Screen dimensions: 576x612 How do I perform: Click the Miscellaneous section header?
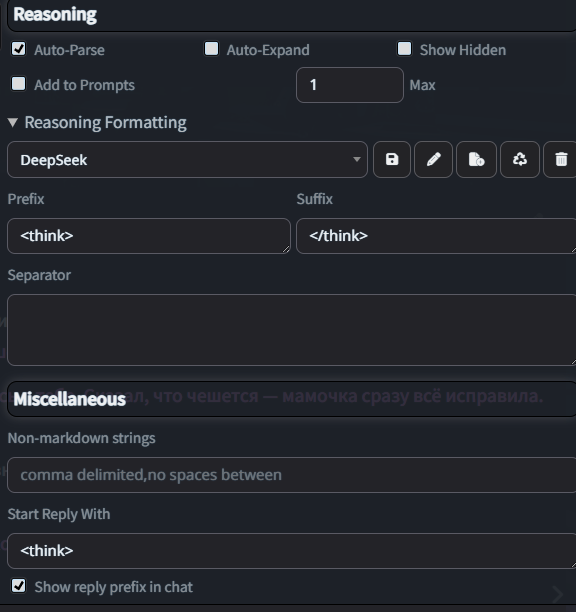pos(292,399)
